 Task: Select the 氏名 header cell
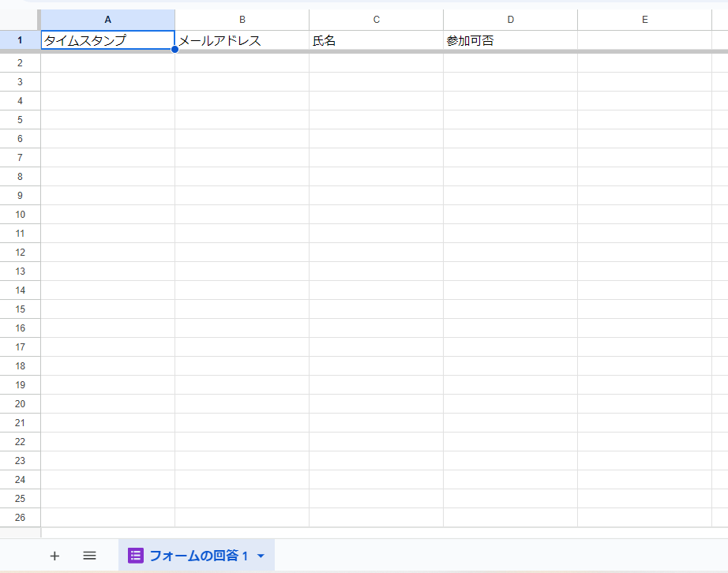pyautogui.click(x=376, y=40)
